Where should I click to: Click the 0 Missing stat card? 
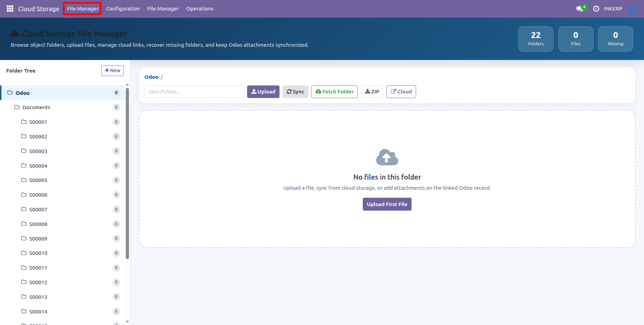coord(615,39)
